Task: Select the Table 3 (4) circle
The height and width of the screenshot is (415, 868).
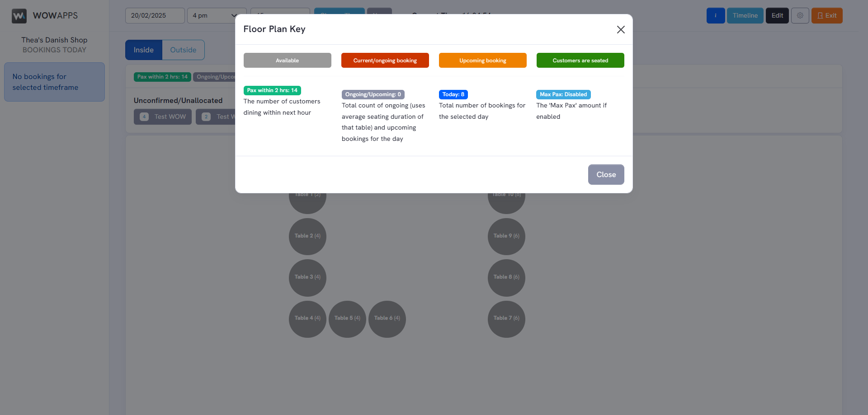Action: coord(307,277)
